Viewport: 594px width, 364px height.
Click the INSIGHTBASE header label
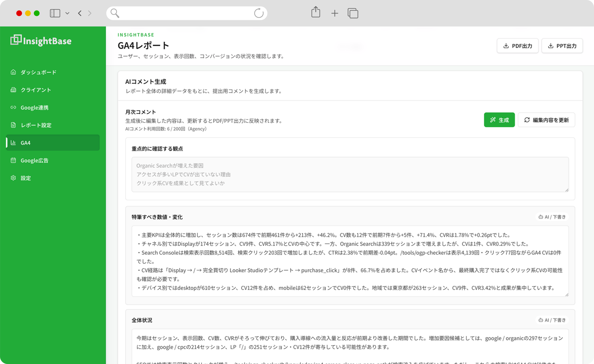(x=136, y=35)
